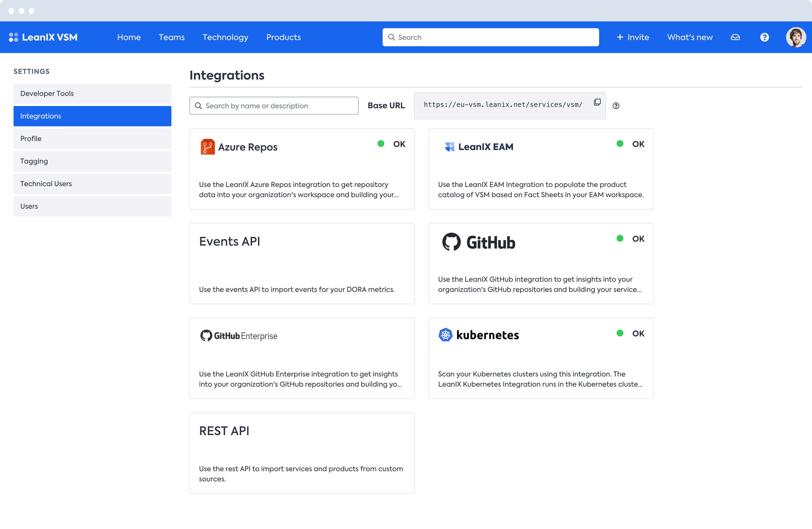Click the LeanIX EAM logo icon
This screenshot has width=812, height=529.
point(450,147)
